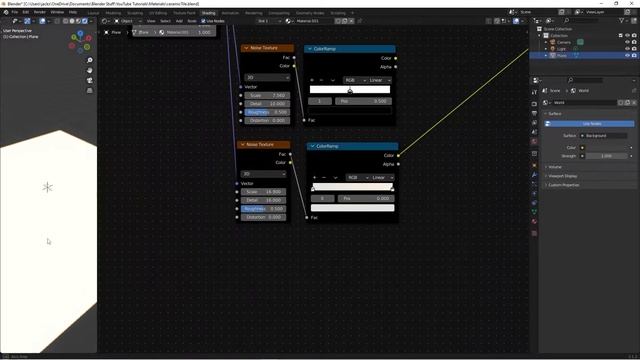Open the 3D dimensions dropdown on upper Noise Texture

point(267,78)
